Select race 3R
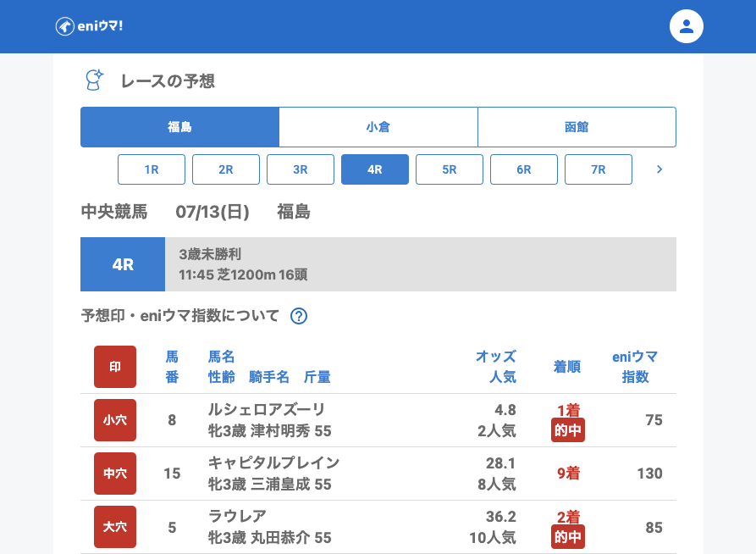The width and height of the screenshot is (756, 554). (301, 169)
